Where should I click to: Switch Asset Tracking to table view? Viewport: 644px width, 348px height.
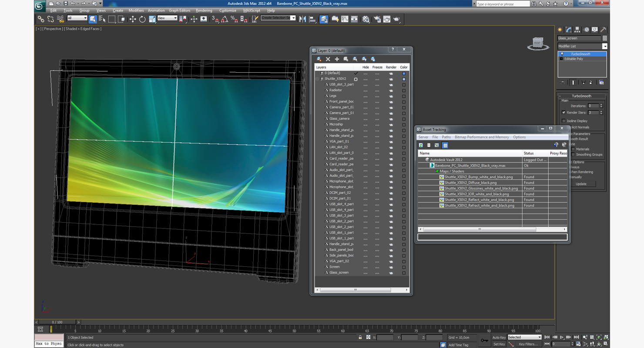coord(445,145)
